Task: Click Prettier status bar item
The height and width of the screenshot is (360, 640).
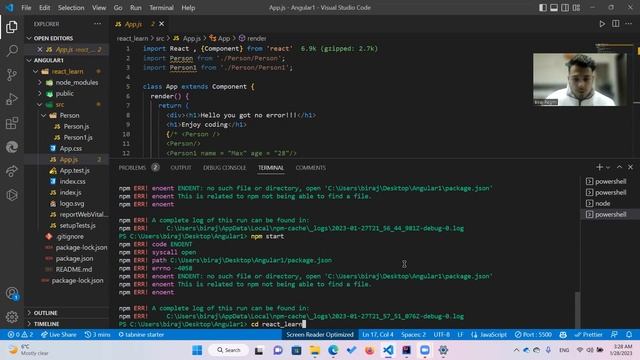Action: [x=588, y=335]
